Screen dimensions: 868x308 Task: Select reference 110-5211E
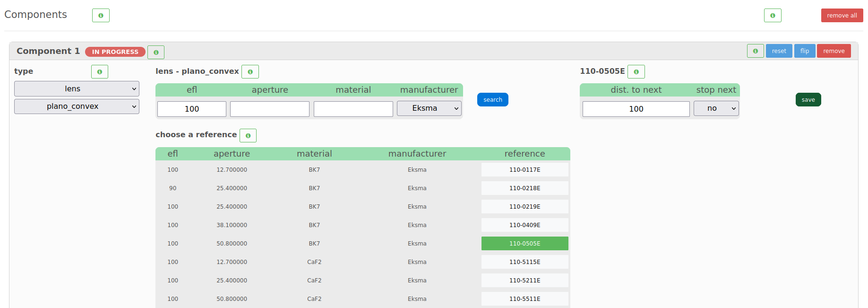[x=525, y=280]
